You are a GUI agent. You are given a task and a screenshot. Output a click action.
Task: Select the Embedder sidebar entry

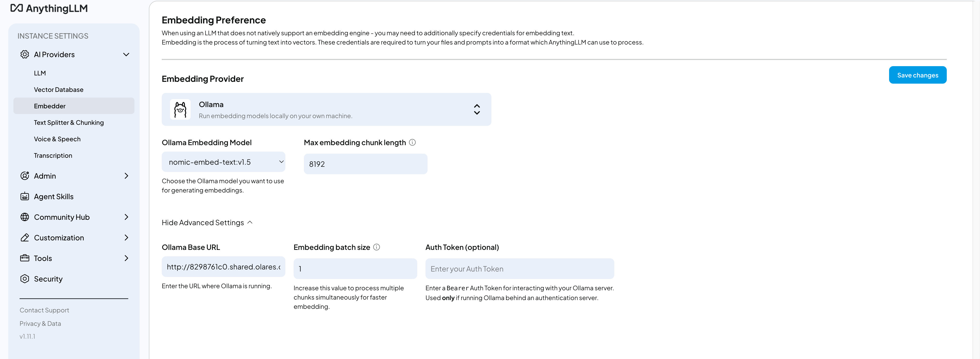coord(49,106)
